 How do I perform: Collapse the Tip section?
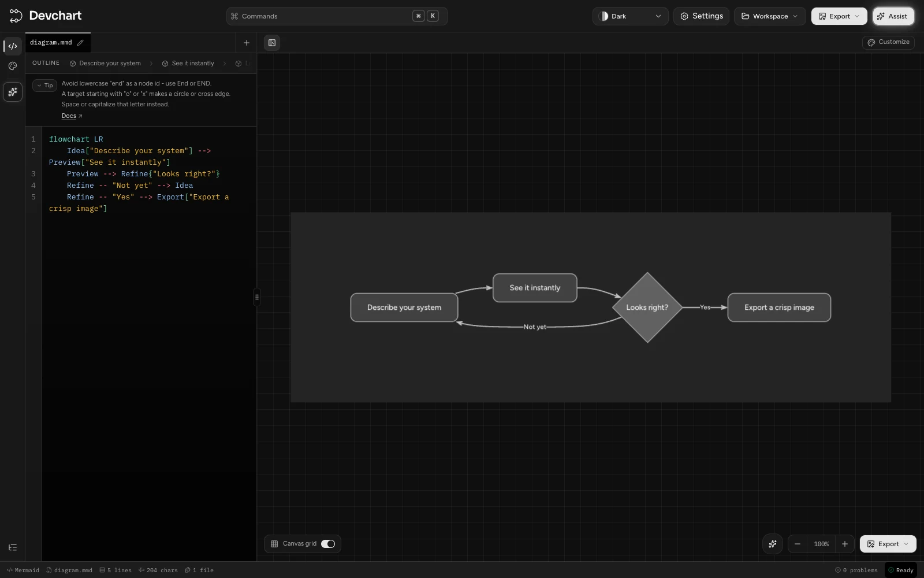44,86
